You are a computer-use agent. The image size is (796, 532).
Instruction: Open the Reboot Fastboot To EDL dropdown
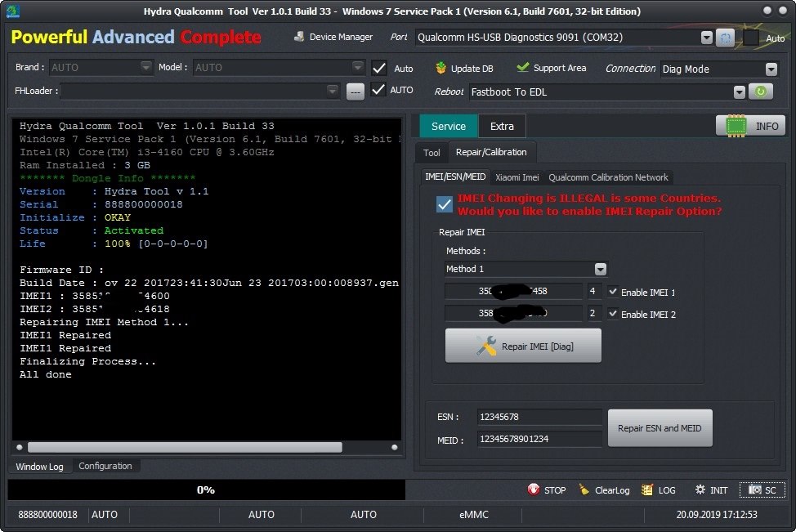point(740,92)
